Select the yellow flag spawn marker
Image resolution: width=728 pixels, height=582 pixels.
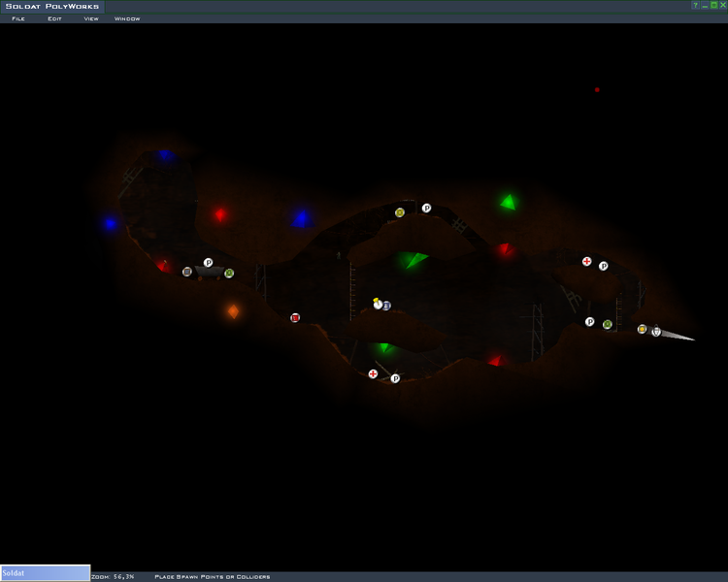[x=377, y=304]
